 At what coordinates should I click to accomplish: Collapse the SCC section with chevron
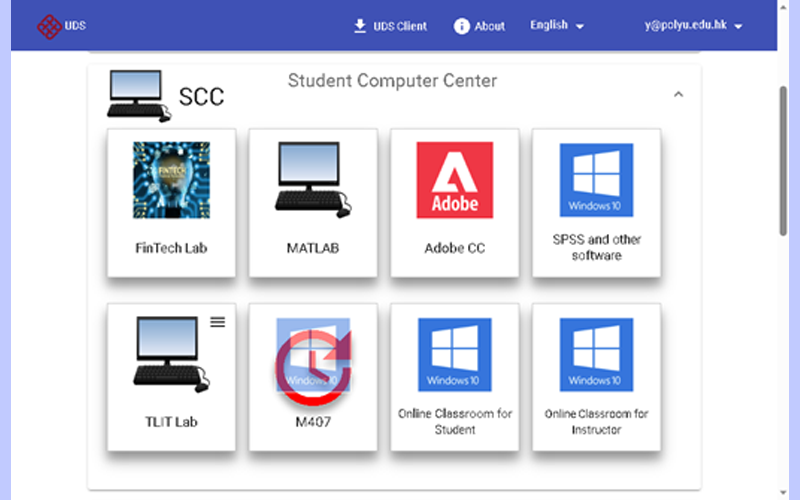678,95
